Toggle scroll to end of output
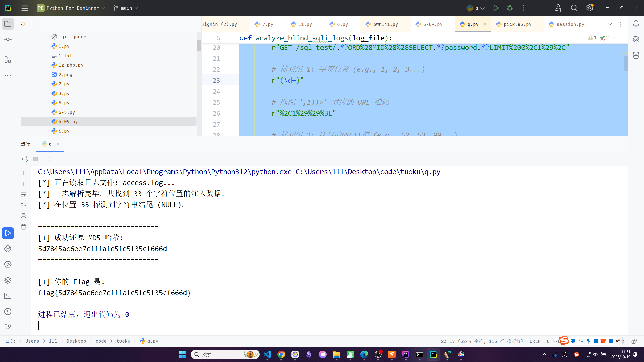 click(x=23, y=205)
